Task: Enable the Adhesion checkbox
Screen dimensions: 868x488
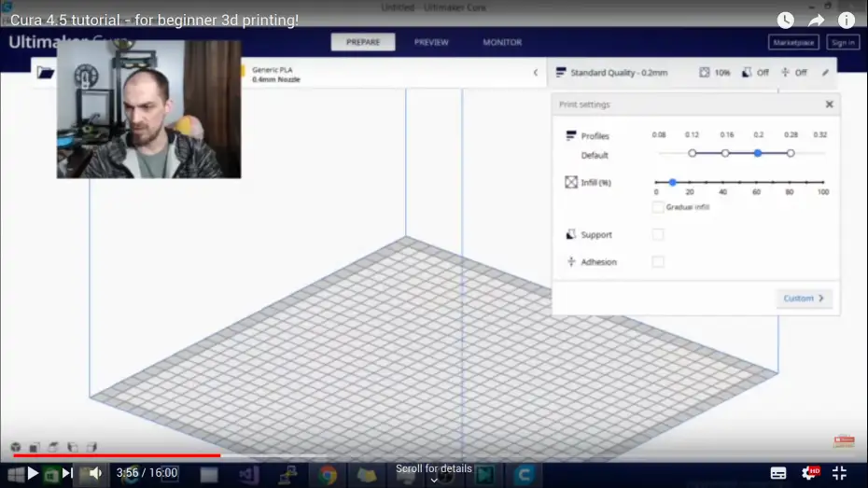Action: 658,261
